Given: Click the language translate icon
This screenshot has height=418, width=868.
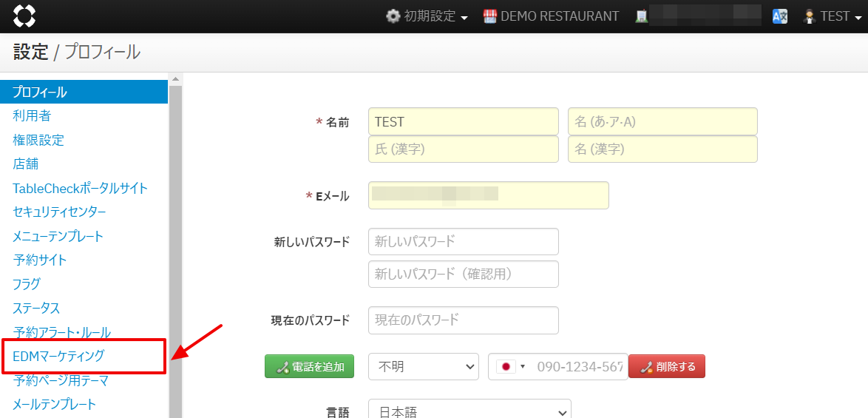Looking at the screenshot, I should [780, 16].
